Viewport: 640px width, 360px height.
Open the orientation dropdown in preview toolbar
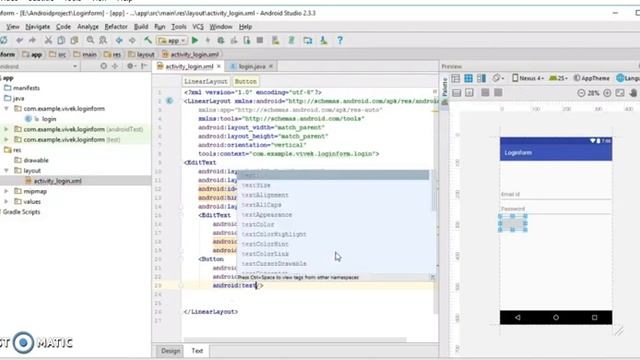[498, 78]
